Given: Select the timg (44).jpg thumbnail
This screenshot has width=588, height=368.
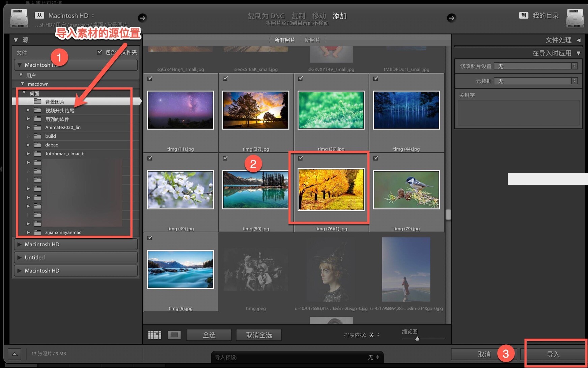Looking at the screenshot, I should tap(406, 110).
